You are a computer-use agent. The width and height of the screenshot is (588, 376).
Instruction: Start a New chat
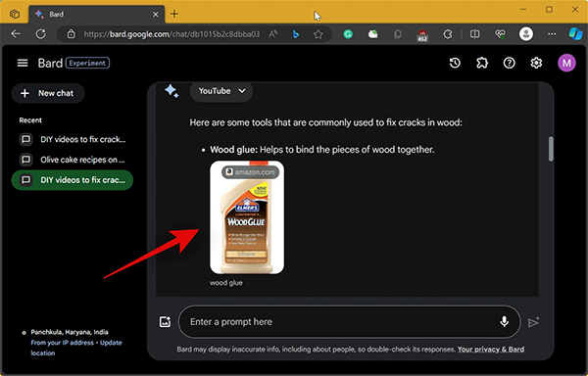pos(48,93)
